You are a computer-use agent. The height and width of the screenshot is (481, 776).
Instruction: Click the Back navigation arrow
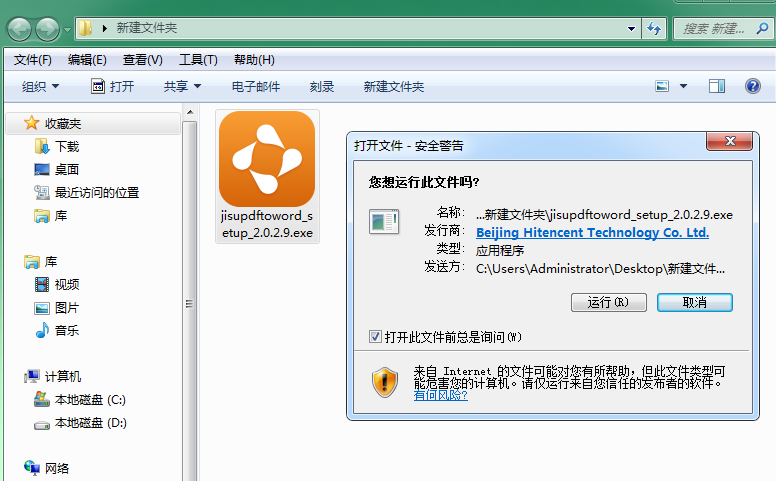pos(20,29)
